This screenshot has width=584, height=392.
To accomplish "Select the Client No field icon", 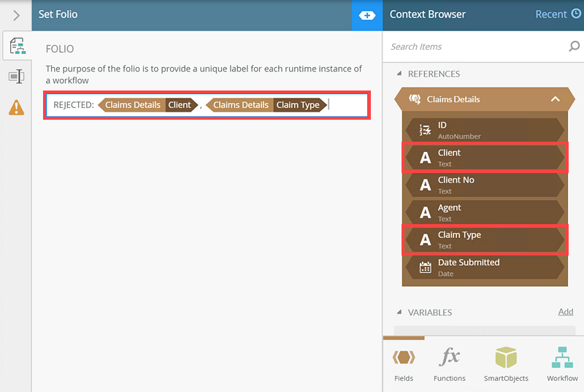I will tap(425, 185).
